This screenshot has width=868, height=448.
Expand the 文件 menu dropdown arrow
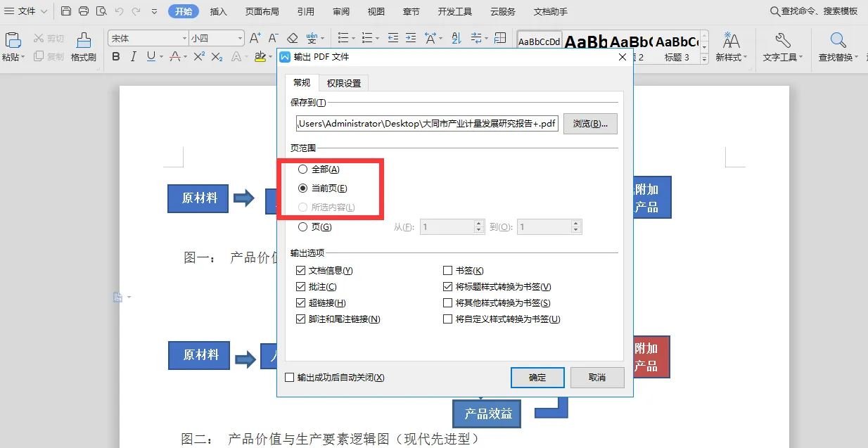(x=44, y=12)
